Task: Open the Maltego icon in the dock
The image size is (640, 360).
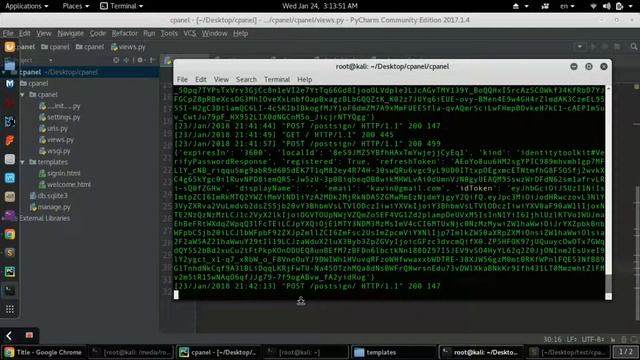Action: click(x=9, y=84)
